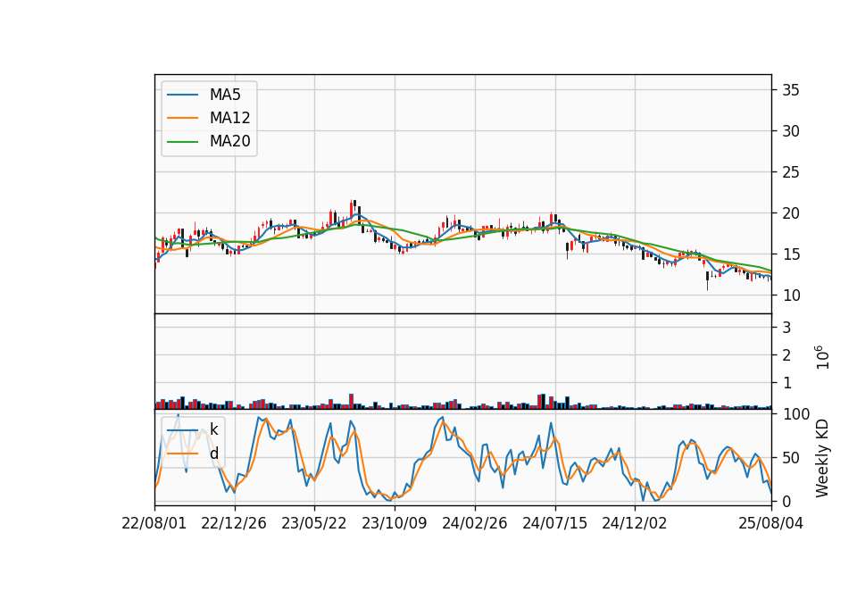Click the volume axis tick 1

787,383
